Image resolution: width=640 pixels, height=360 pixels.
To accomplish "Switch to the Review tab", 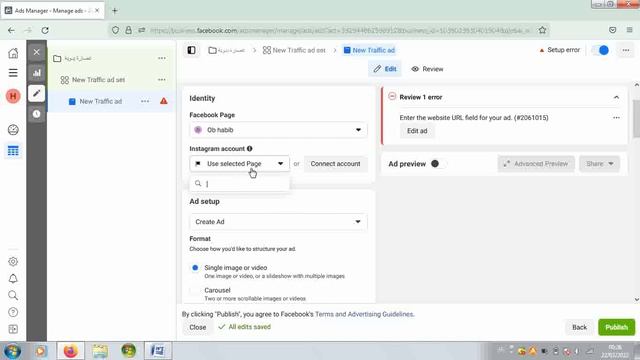I will pyautogui.click(x=427, y=69).
